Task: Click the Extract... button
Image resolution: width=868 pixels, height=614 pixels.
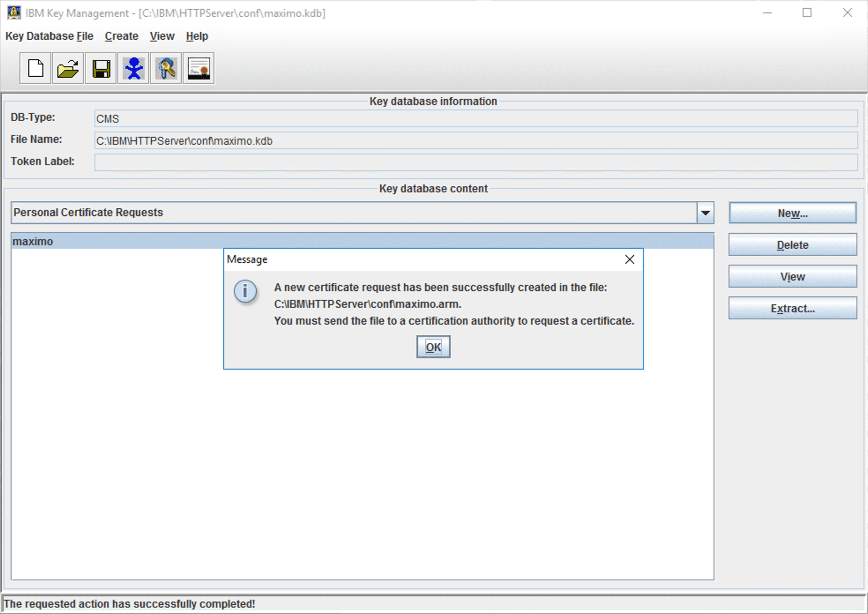Action: [793, 308]
